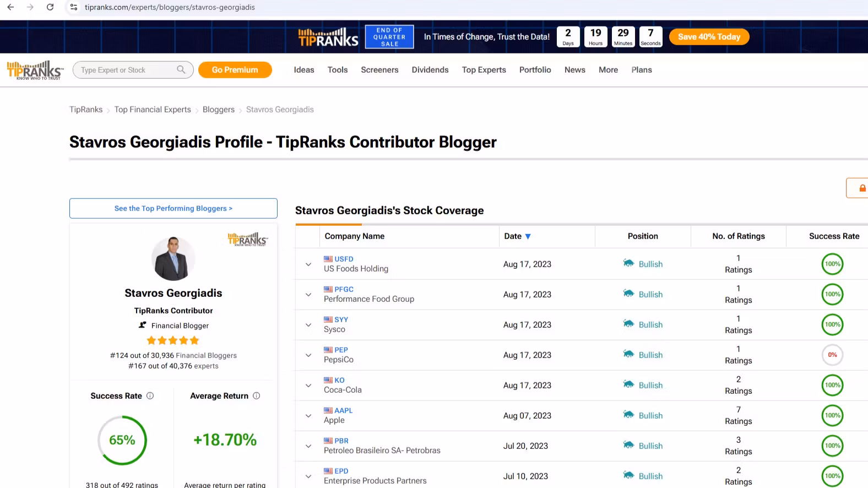
Task: Expand the US Foods Holding row
Action: (308, 264)
